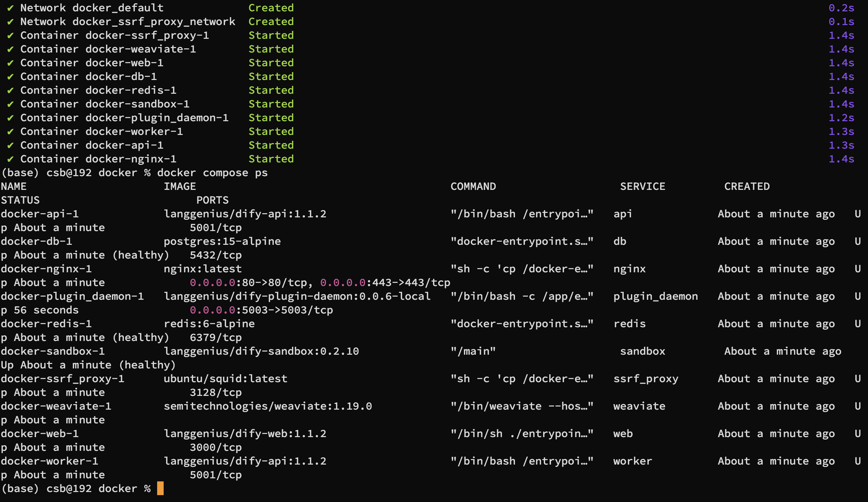Screen dimensions: 868x502
Task: Click the first 'langgenius/dify-api:1.1.2' image for docker-api-1
Action: pos(245,214)
